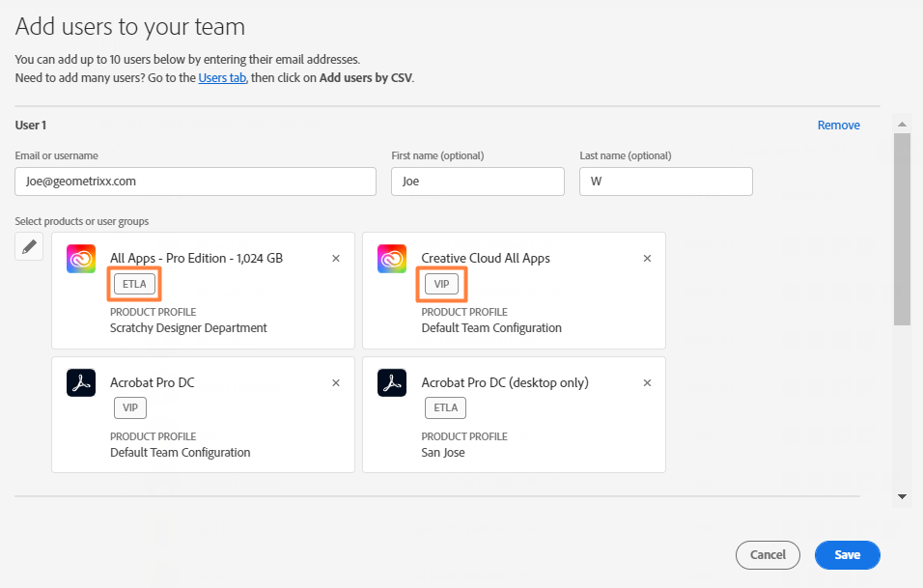Open the Users tab link
Image resolution: width=923 pixels, height=588 pixels.
tap(222, 78)
